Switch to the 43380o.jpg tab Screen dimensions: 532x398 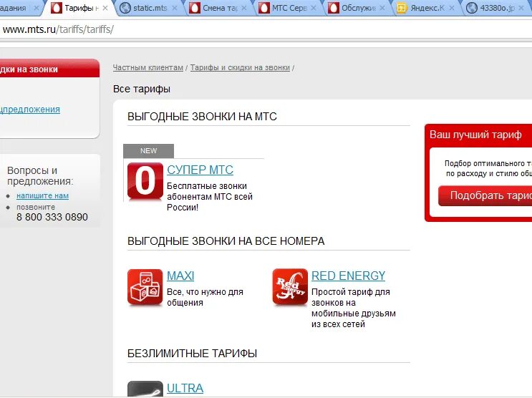[497, 8]
